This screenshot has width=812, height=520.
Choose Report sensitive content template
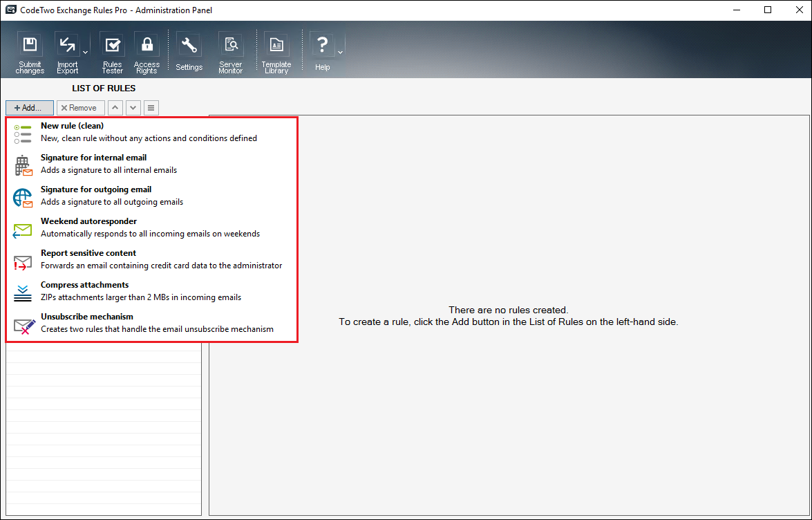pyautogui.click(x=152, y=259)
